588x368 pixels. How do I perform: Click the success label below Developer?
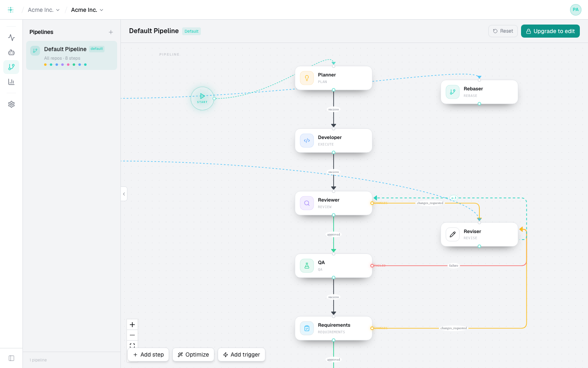coord(334,172)
